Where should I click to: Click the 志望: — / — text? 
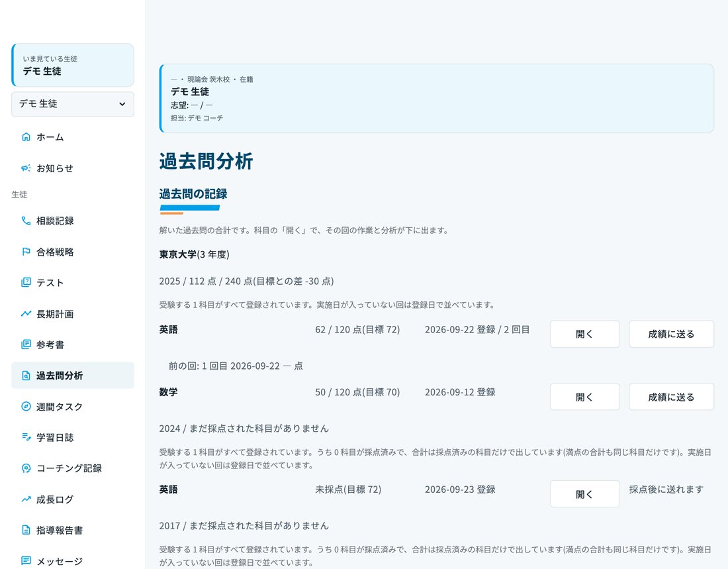point(192,105)
